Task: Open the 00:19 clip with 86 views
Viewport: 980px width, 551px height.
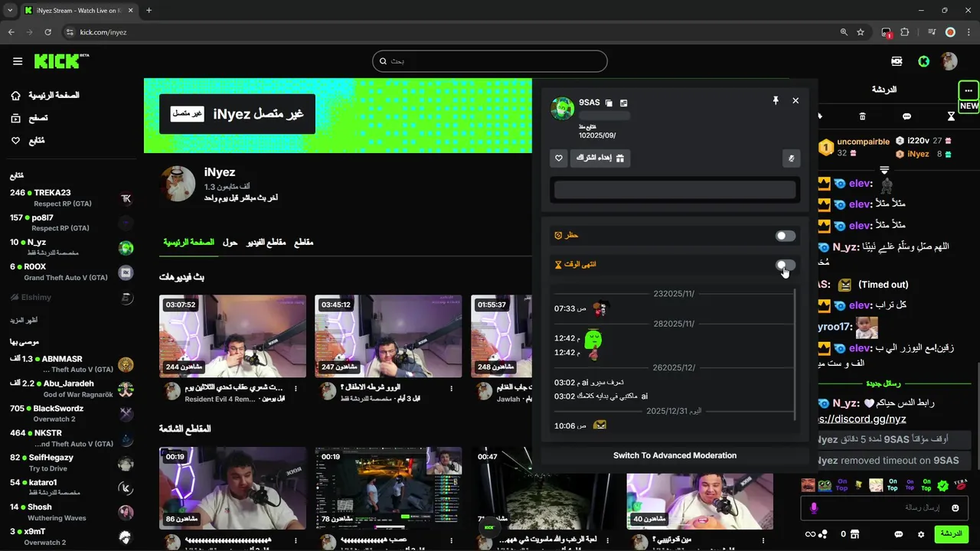Action: click(233, 488)
